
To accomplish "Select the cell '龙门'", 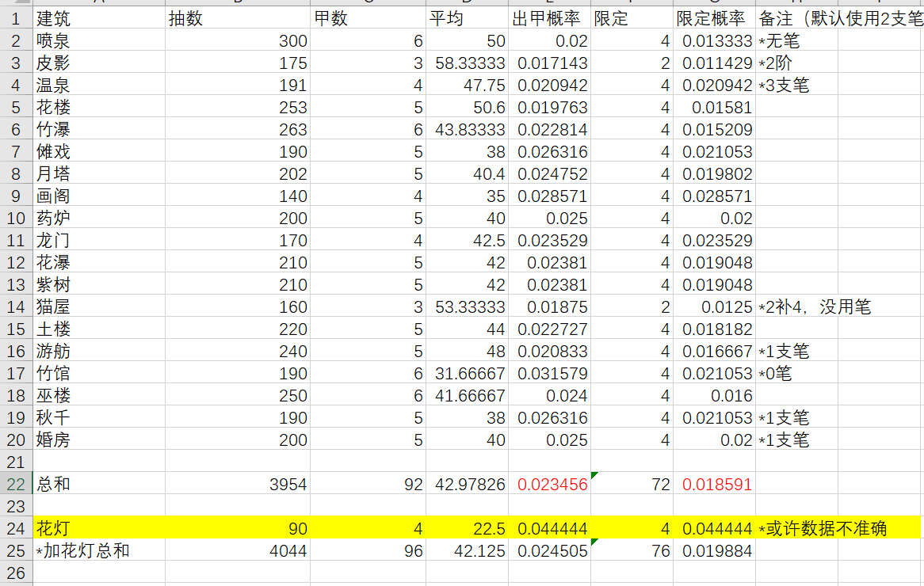I will tap(99, 241).
